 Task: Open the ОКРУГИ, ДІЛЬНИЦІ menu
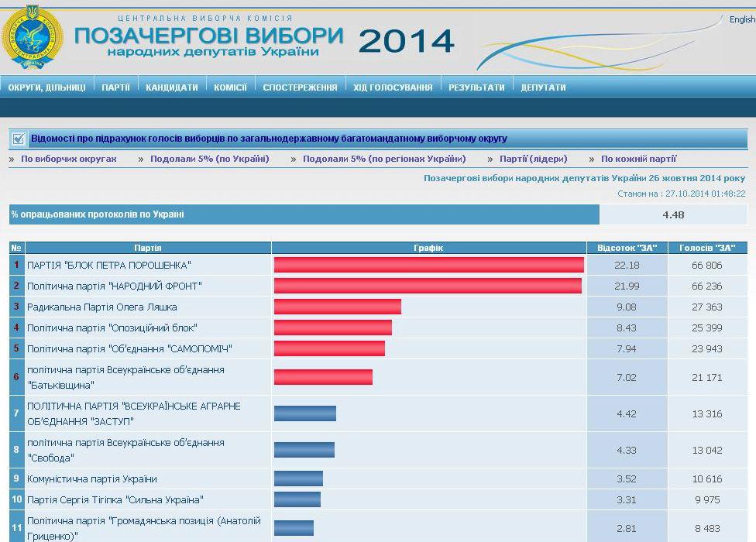pos(46,87)
